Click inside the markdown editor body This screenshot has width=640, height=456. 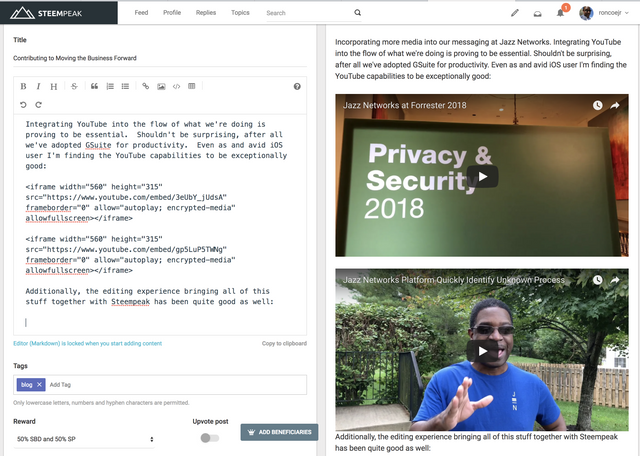tap(160, 225)
